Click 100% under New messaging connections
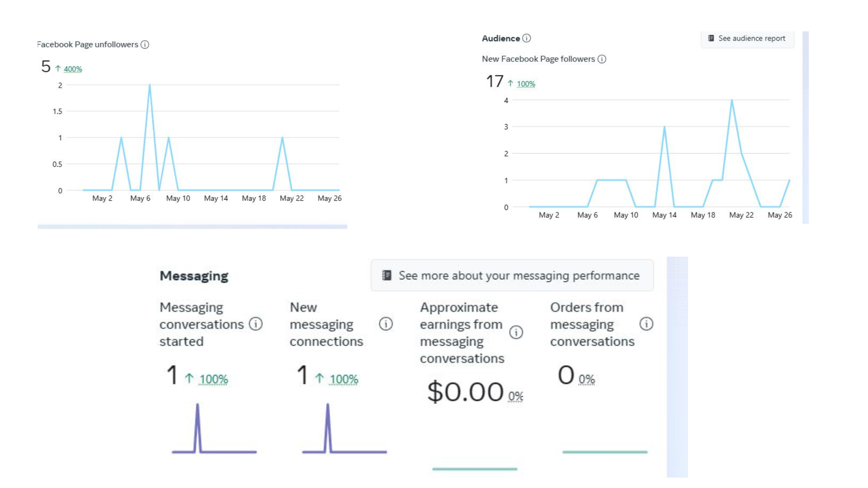The height and width of the screenshot is (488, 868). [x=344, y=380]
